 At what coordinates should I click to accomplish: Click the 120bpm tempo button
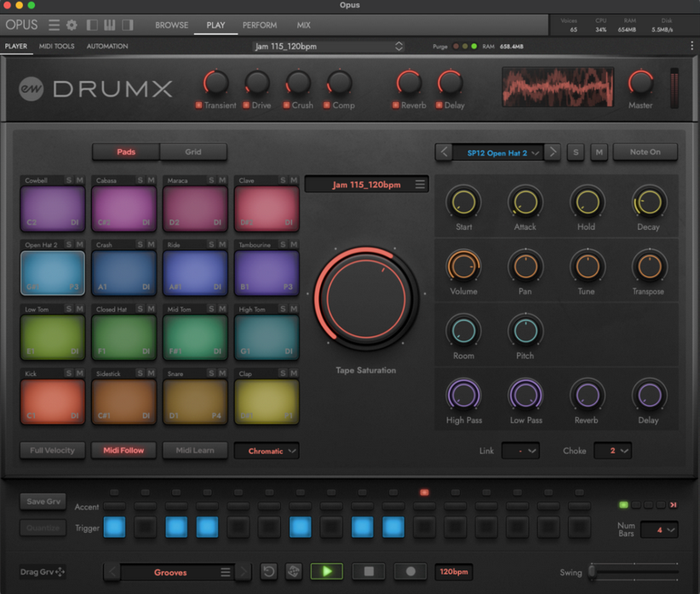454,571
